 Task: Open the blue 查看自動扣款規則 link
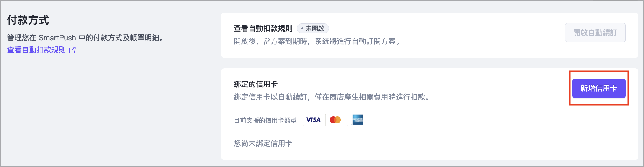[37, 50]
